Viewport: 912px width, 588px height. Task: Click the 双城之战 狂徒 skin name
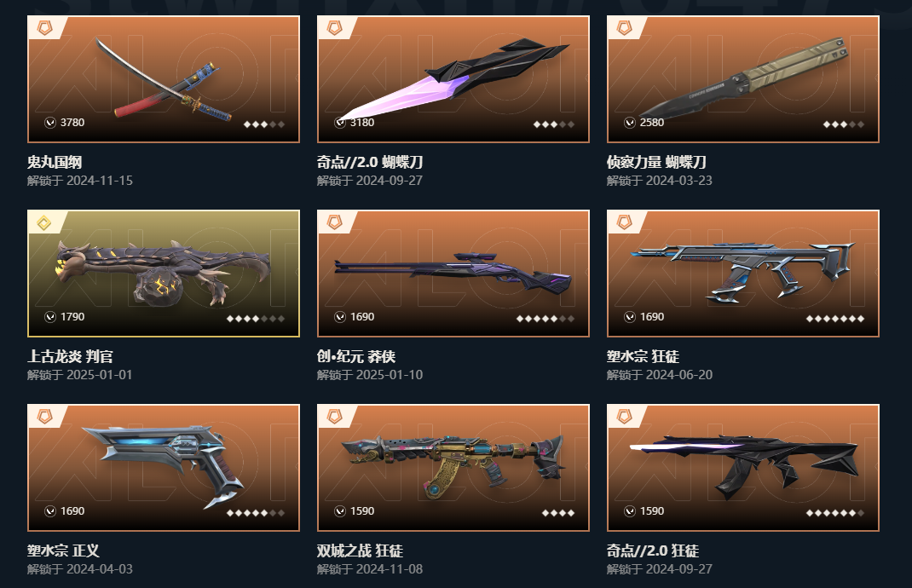(x=360, y=551)
